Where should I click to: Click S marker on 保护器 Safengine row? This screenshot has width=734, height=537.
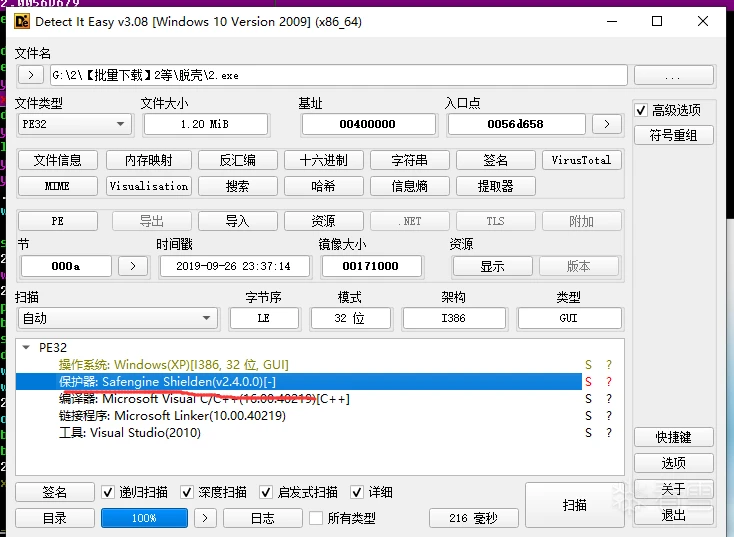(588, 382)
